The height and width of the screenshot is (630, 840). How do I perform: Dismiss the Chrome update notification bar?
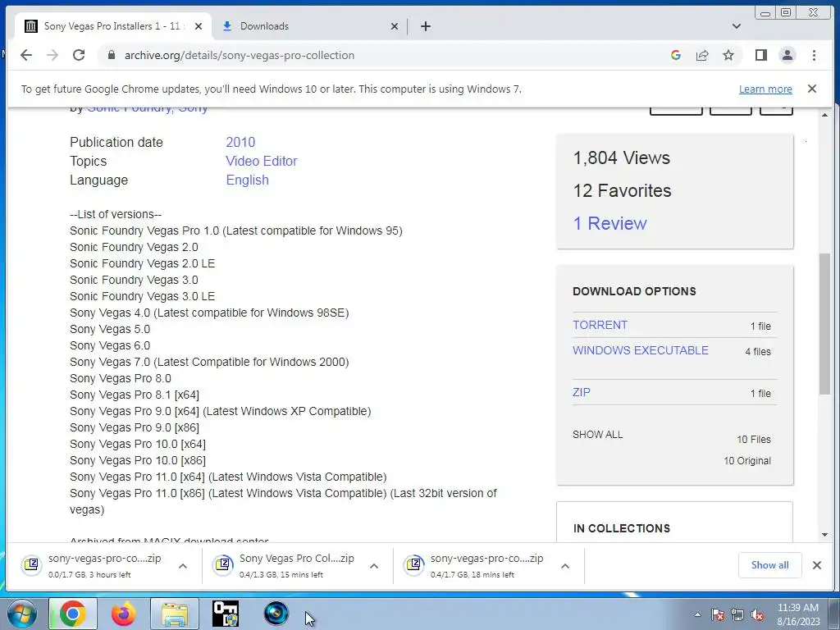point(811,89)
